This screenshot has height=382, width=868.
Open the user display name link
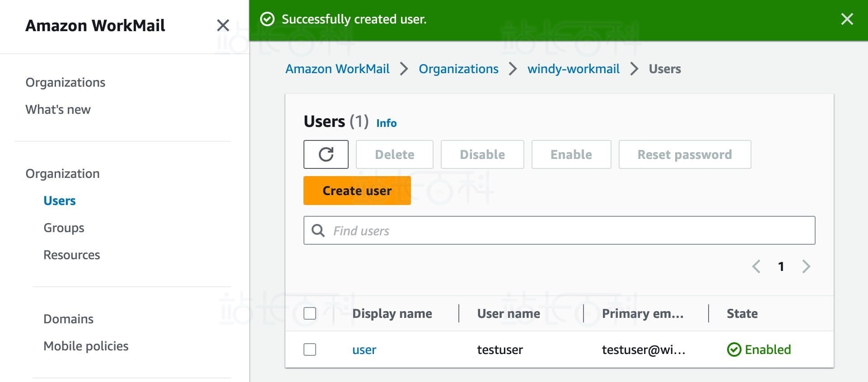point(364,350)
